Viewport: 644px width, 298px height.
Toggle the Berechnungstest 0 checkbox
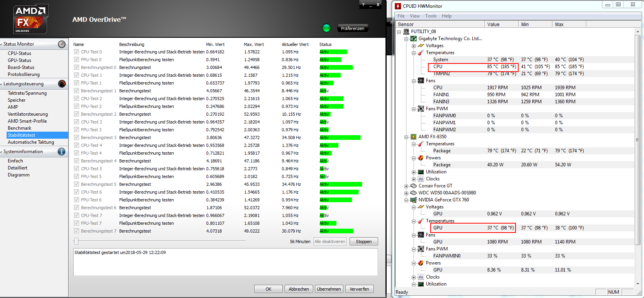click(76, 67)
